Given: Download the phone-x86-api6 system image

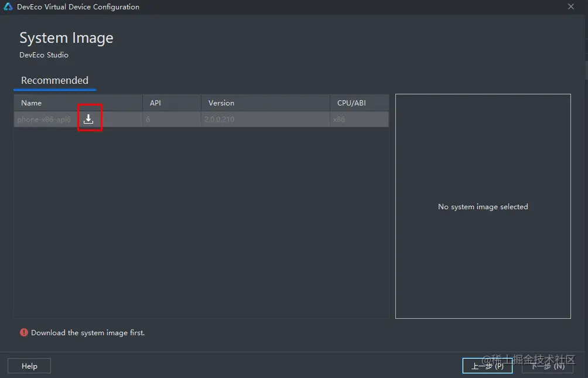Looking at the screenshot, I should coord(88,119).
